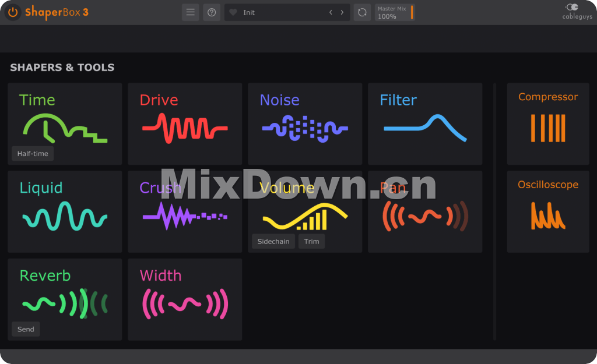The image size is (597, 364).
Task: Click the Half-time button
Action: tap(33, 154)
